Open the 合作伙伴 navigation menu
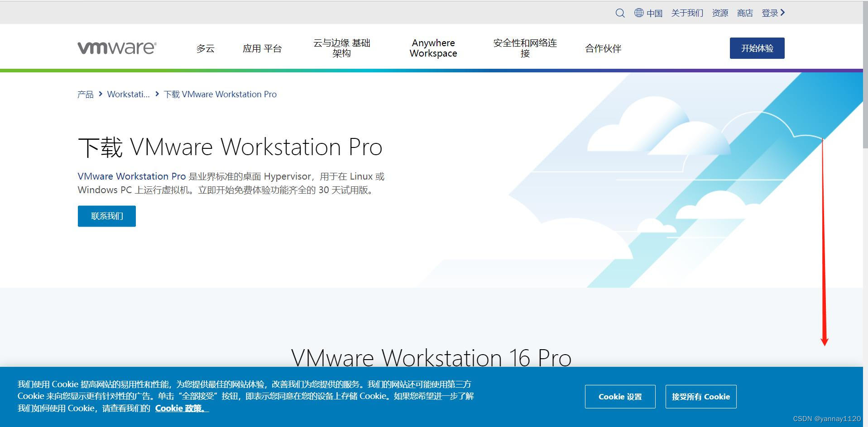Screen dimensions: 868x427 pos(603,48)
